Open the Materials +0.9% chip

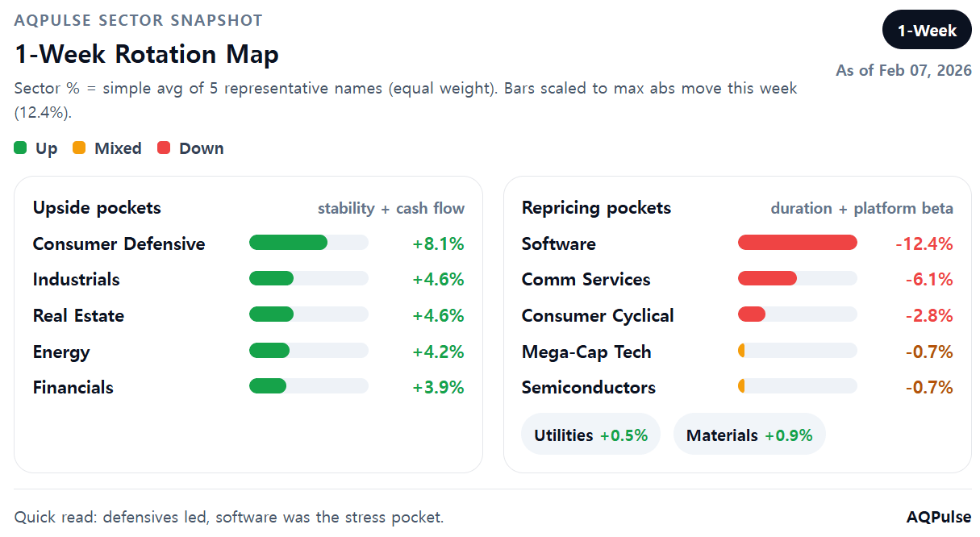point(749,435)
